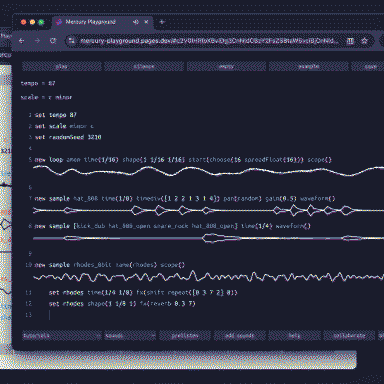
Task: Click the 'set rhodes time(1/4 1/8)' line
Action: pos(143,293)
